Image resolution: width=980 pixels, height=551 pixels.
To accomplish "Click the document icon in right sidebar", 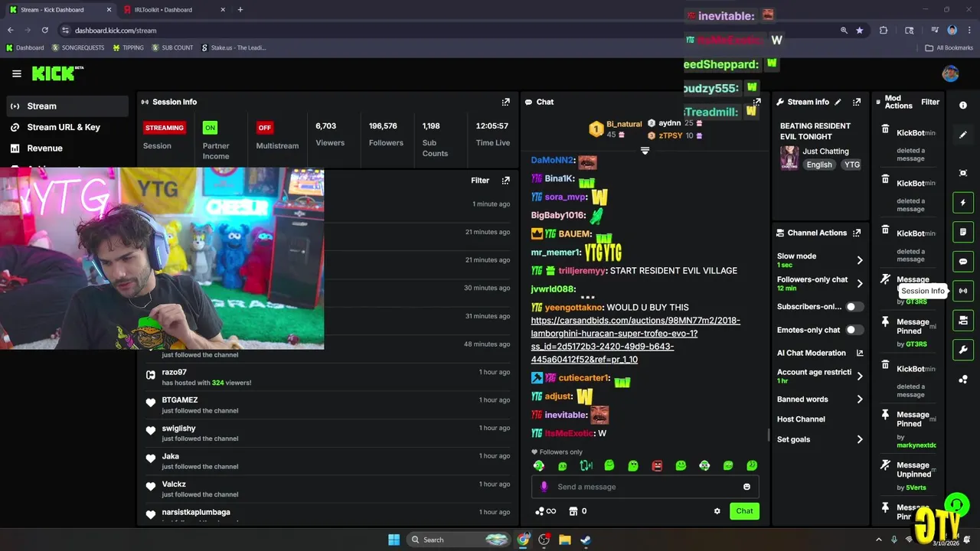I will click(x=963, y=232).
